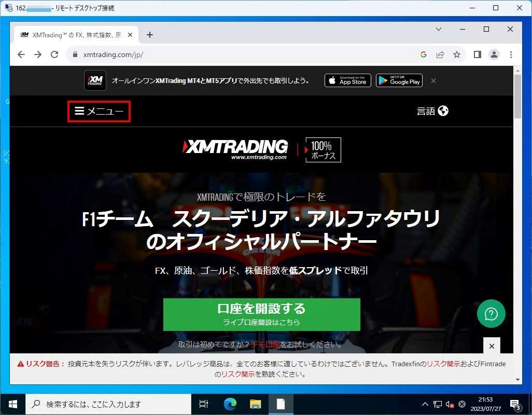Click the Google icon in the address bar

pos(424,54)
